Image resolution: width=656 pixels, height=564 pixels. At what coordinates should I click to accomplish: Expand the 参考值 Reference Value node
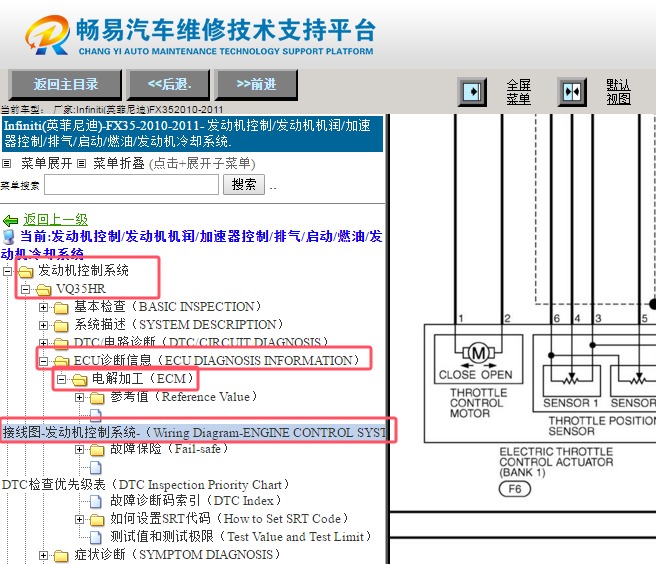pos(79,397)
